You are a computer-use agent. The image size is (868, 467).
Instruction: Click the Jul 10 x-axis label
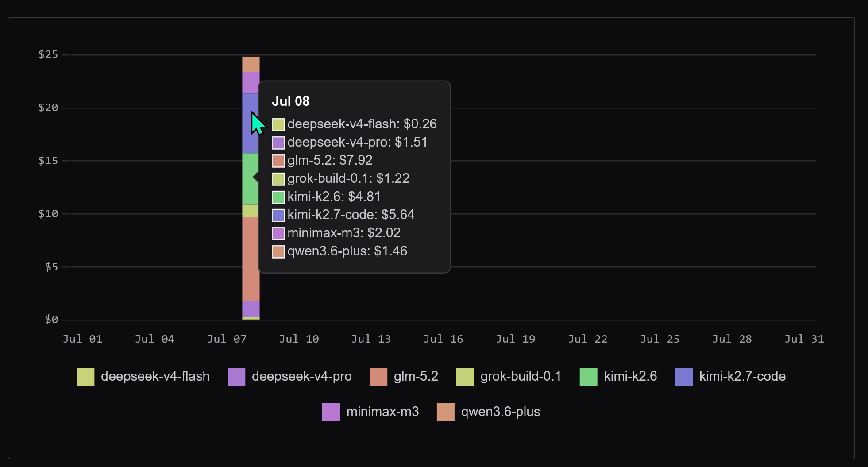tap(299, 339)
